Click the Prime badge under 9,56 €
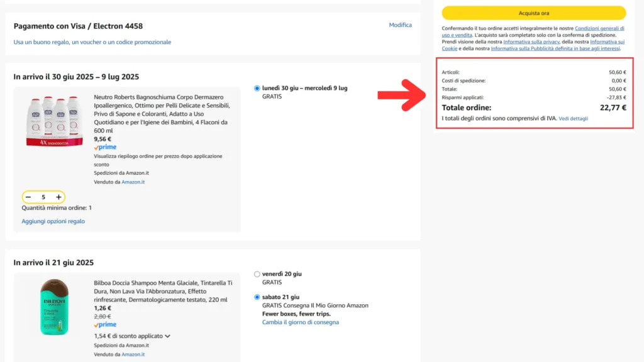 click(x=105, y=147)
